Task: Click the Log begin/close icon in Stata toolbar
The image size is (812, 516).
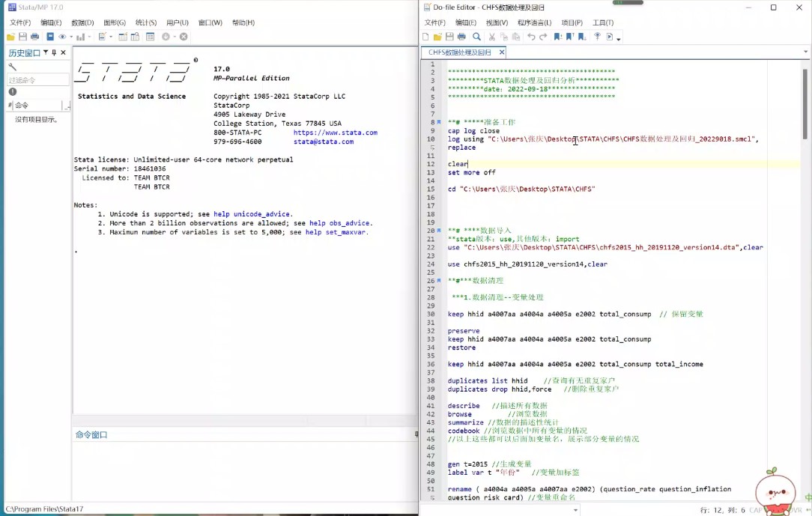Action: tap(50, 37)
